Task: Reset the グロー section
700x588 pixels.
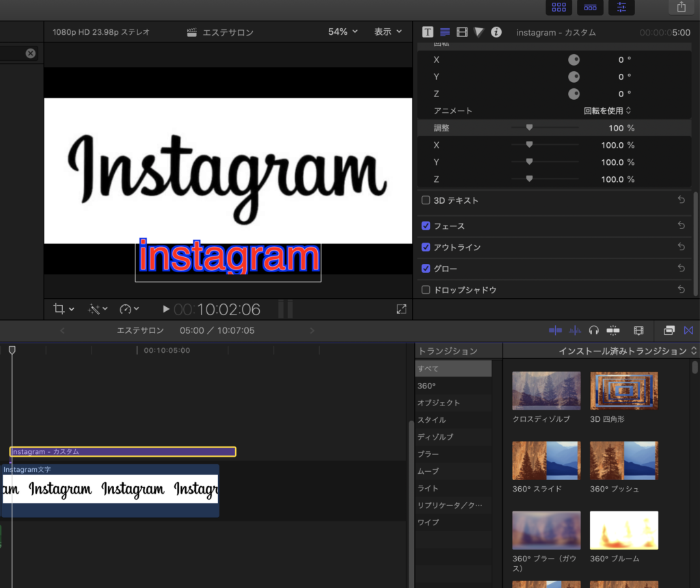Action: click(682, 268)
